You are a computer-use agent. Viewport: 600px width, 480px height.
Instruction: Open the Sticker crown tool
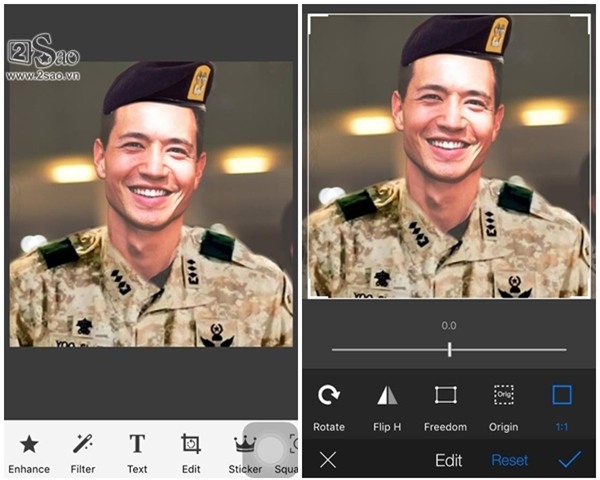[245, 444]
